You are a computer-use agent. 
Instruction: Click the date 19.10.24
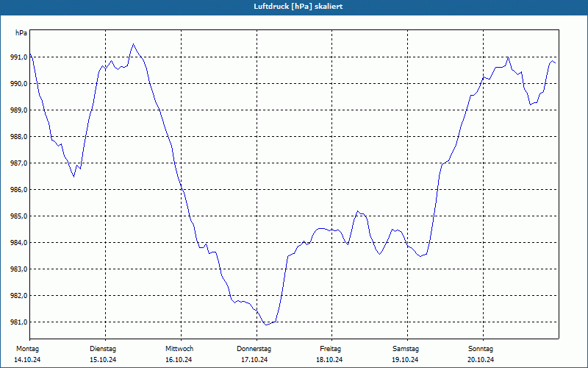click(405, 360)
